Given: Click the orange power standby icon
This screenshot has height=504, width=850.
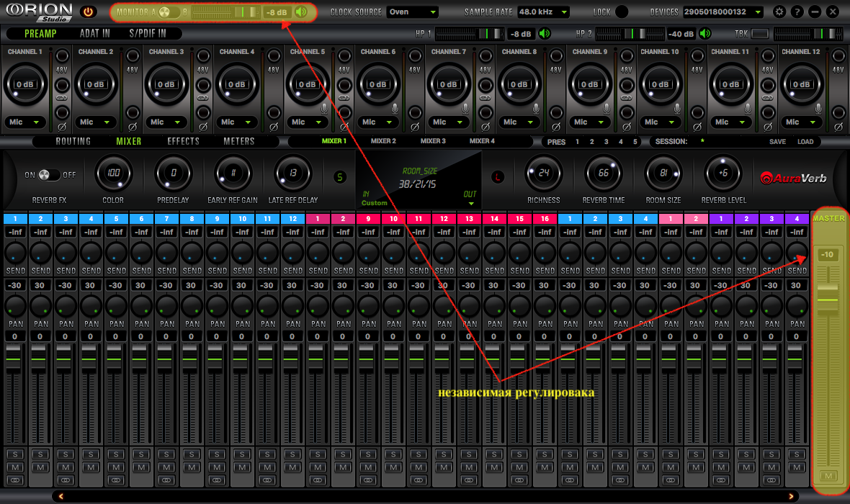Looking at the screenshot, I should [x=88, y=12].
